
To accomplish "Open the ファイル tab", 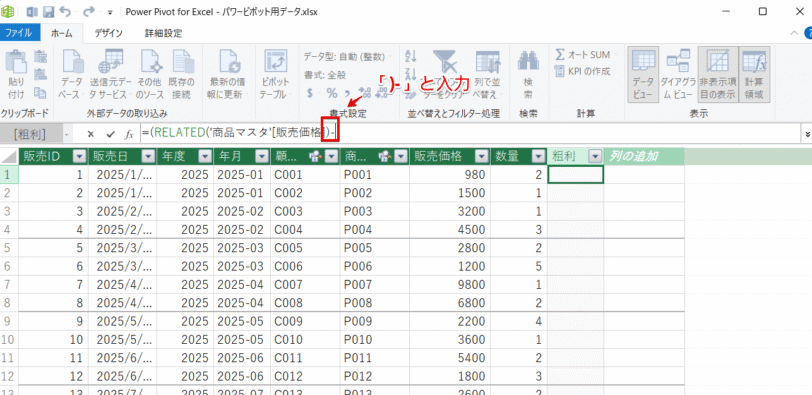I will tap(19, 33).
